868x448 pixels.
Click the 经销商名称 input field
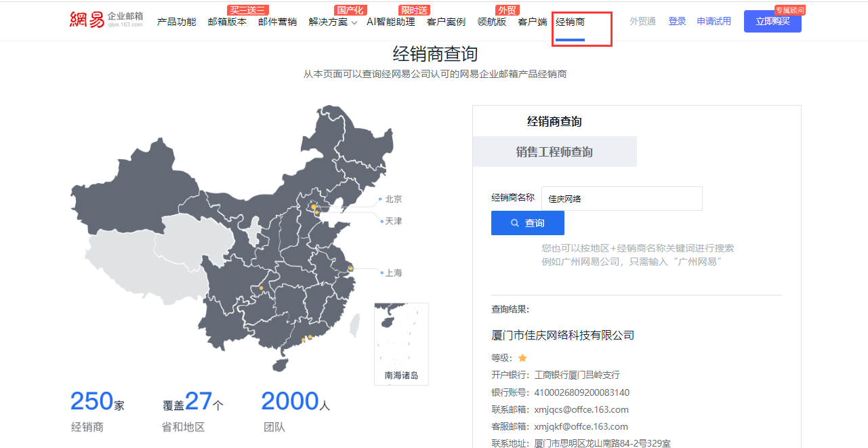[x=621, y=199]
